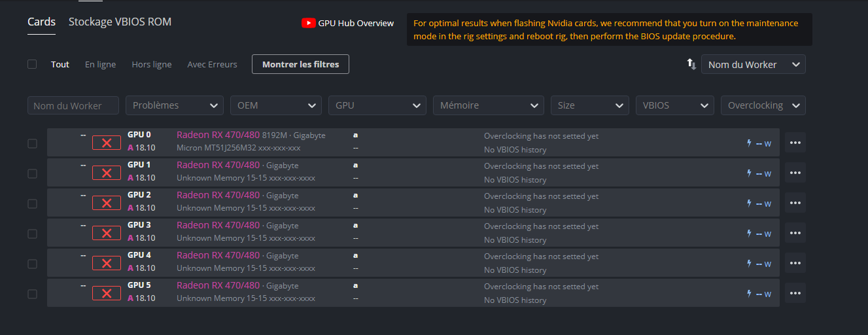Tick the select-all checkbox beside Tout
Image resolution: width=868 pixels, height=335 pixels.
[32, 64]
